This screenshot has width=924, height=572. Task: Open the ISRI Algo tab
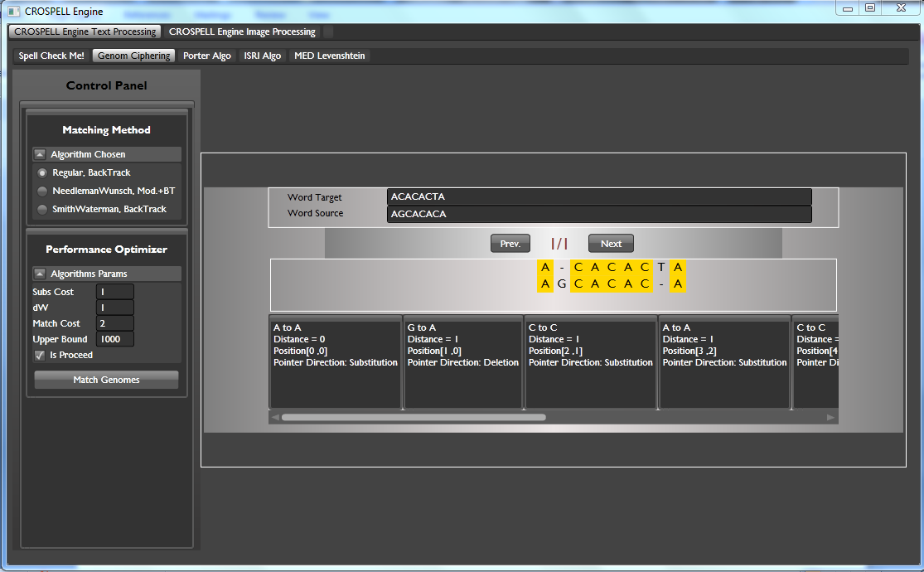click(x=262, y=56)
